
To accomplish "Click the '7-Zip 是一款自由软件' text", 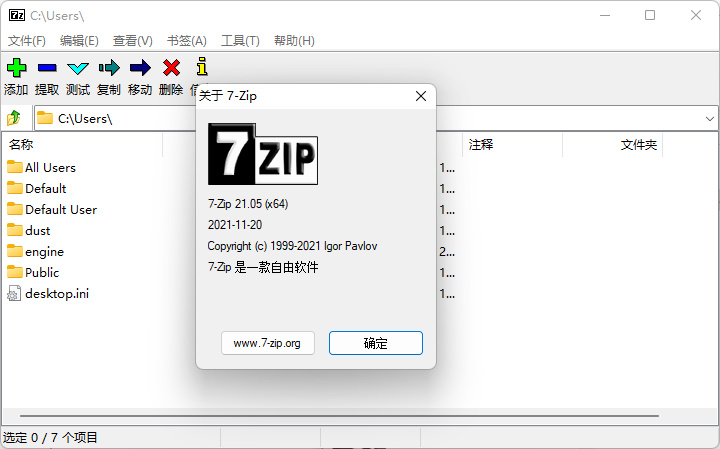I will (x=263, y=267).
